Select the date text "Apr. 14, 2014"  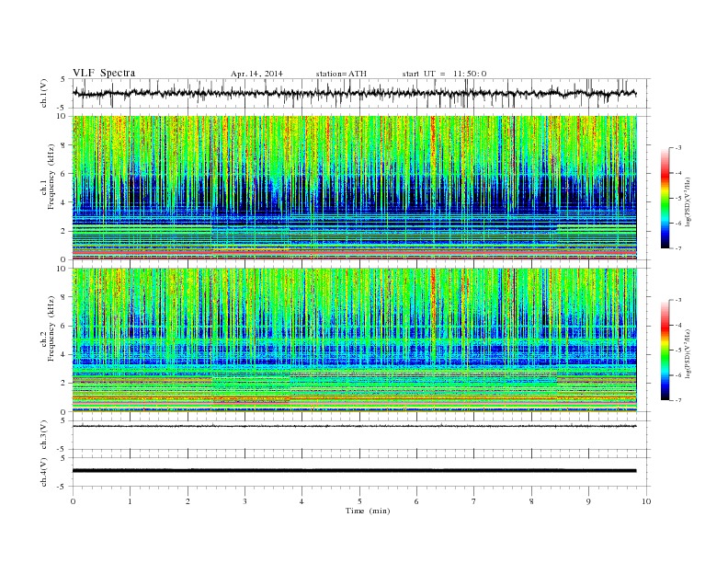[x=256, y=74]
